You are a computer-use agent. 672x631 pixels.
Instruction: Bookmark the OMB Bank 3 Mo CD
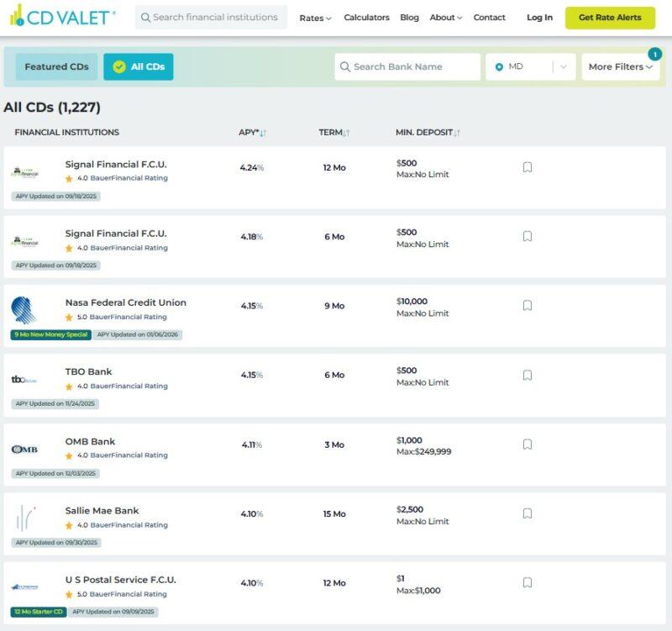[527, 444]
